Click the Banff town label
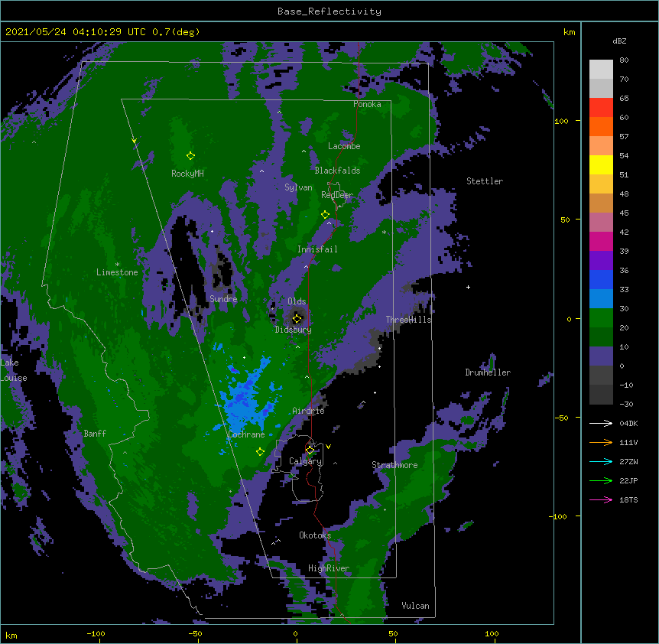This screenshot has width=659, height=644. click(95, 434)
